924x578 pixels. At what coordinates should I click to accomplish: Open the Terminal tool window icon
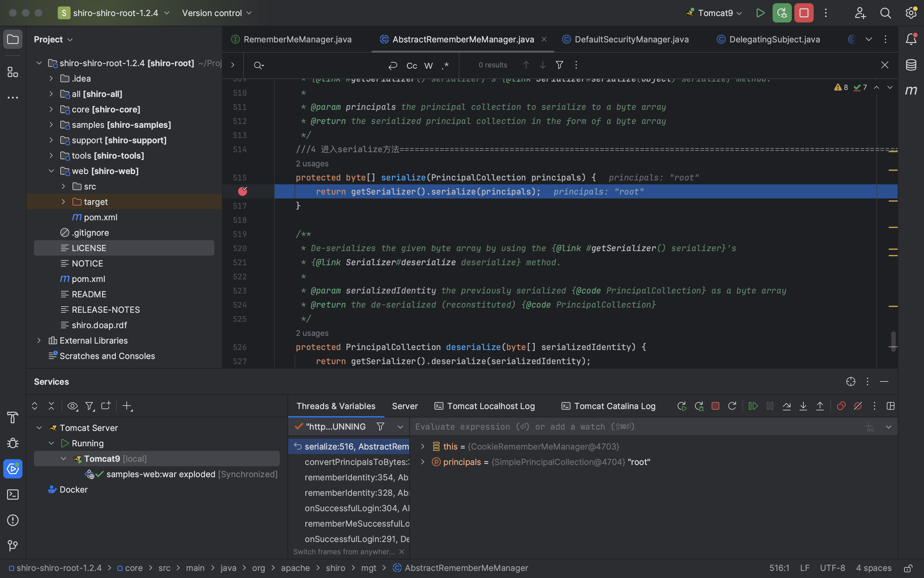pyautogui.click(x=13, y=495)
